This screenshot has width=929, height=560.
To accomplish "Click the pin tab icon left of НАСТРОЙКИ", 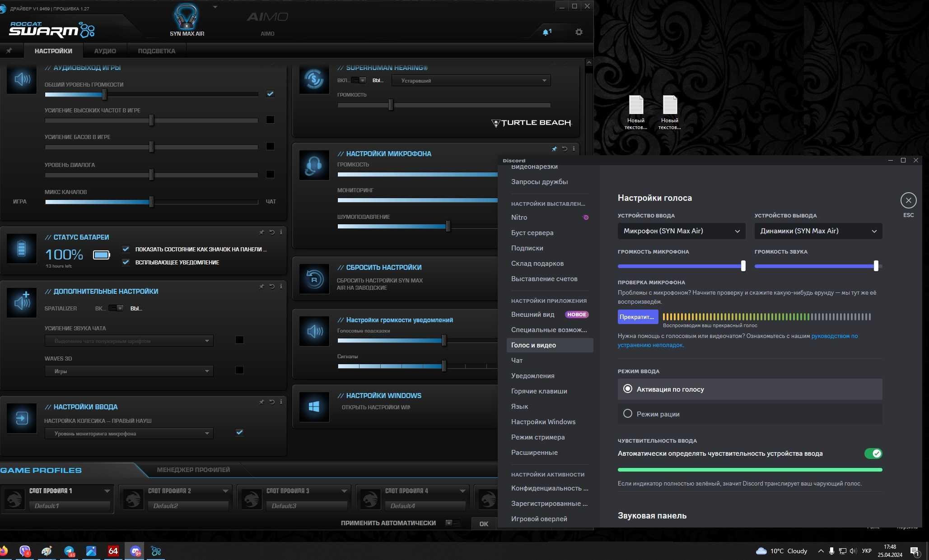I will [9, 51].
